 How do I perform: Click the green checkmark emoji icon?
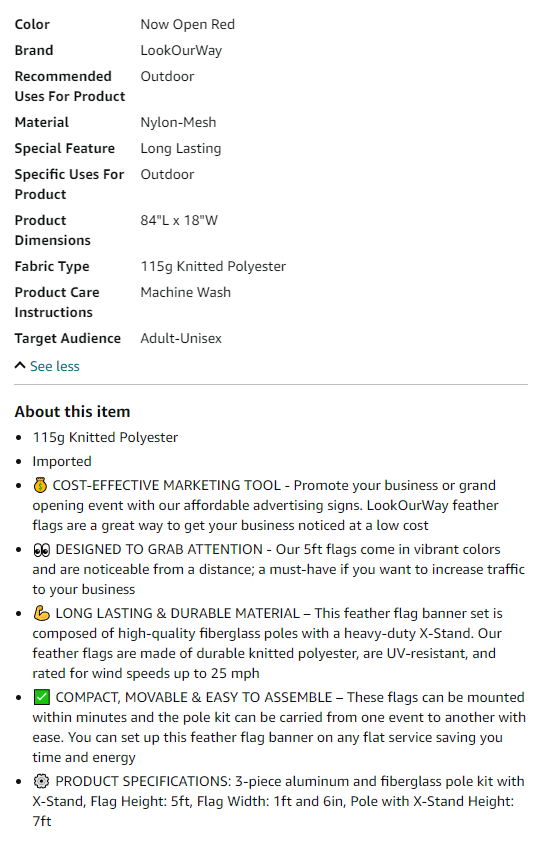tap(41, 697)
